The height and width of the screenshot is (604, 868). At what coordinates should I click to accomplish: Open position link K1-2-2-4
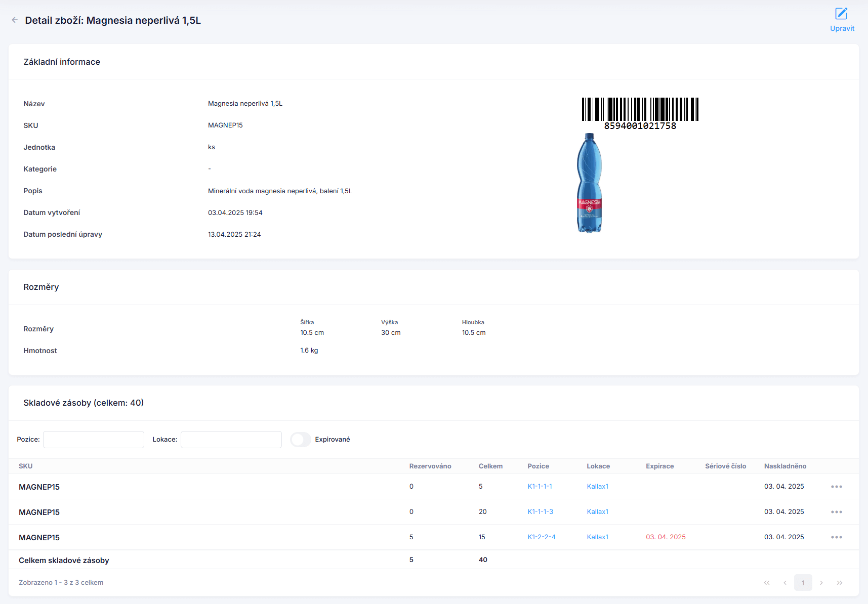542,537
